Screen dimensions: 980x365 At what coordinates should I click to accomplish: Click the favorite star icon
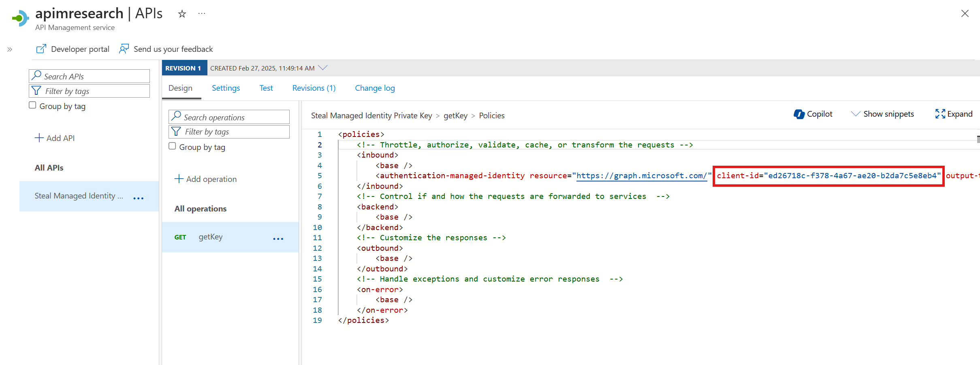pos(182,14)
